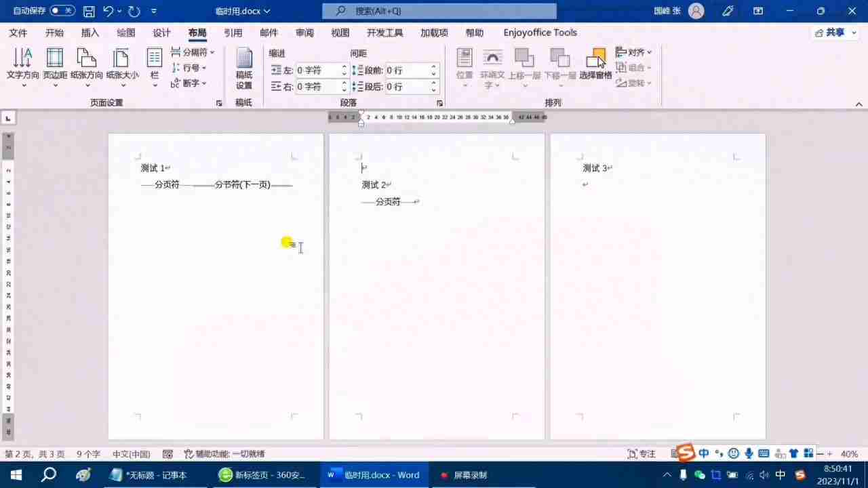Click the 段后 spacing after field

coord(407,87)
